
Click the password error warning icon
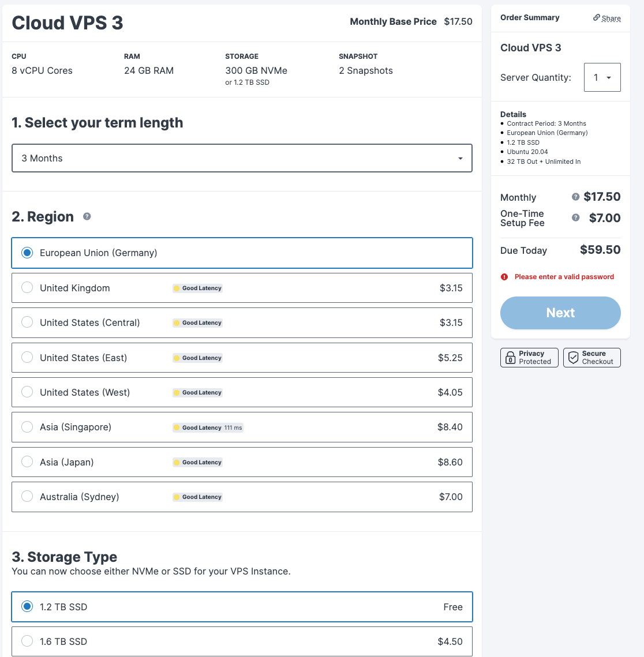click(504, 277)
